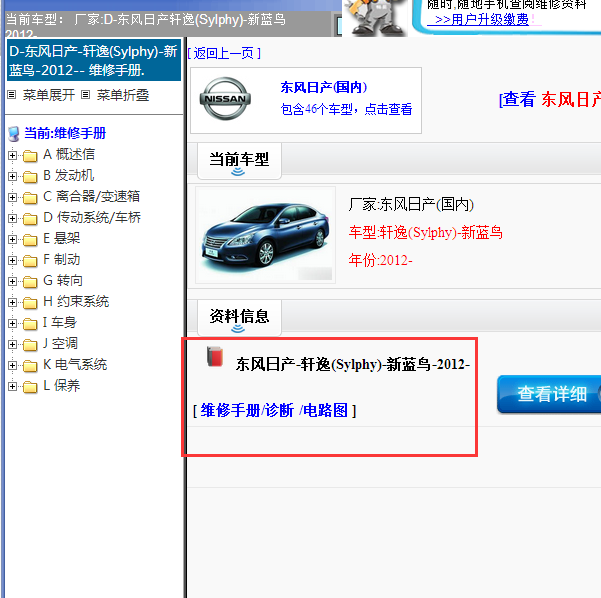This screenshot has height=598, width=601.
Task: Click the blue Sylphy car thumbnail
Action: [266, 235]
